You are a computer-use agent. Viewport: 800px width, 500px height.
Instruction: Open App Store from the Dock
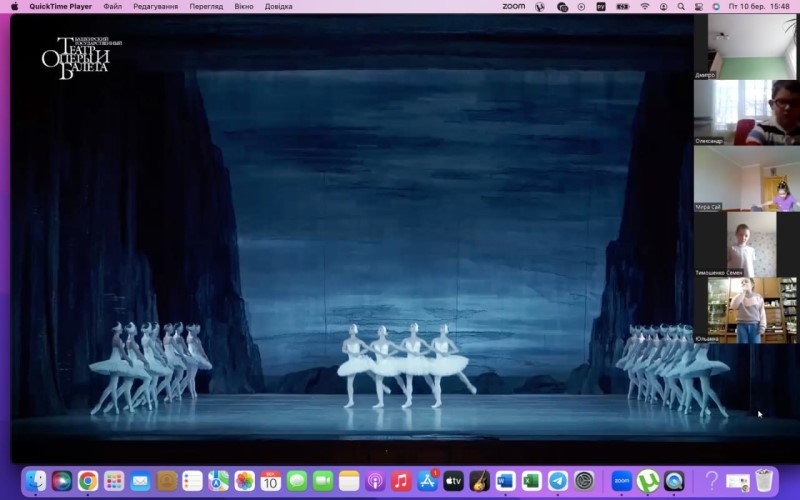tap(427, 481)
